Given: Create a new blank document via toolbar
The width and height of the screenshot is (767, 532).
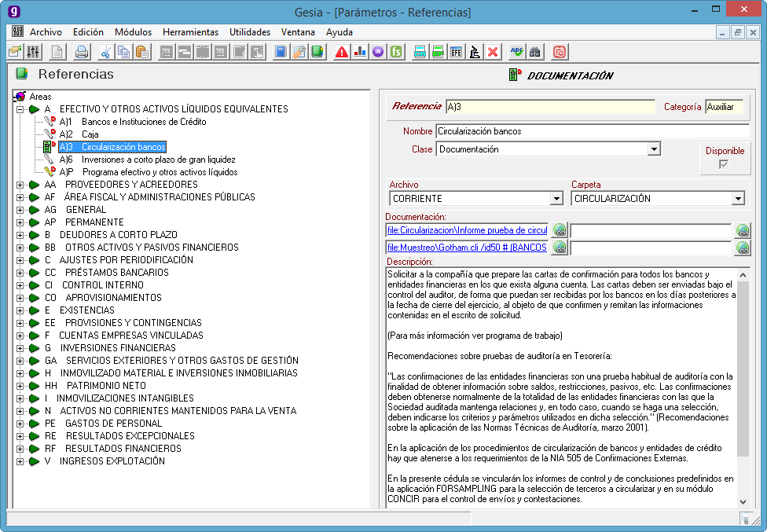Looking at the screenshot, I should point(57,52).
